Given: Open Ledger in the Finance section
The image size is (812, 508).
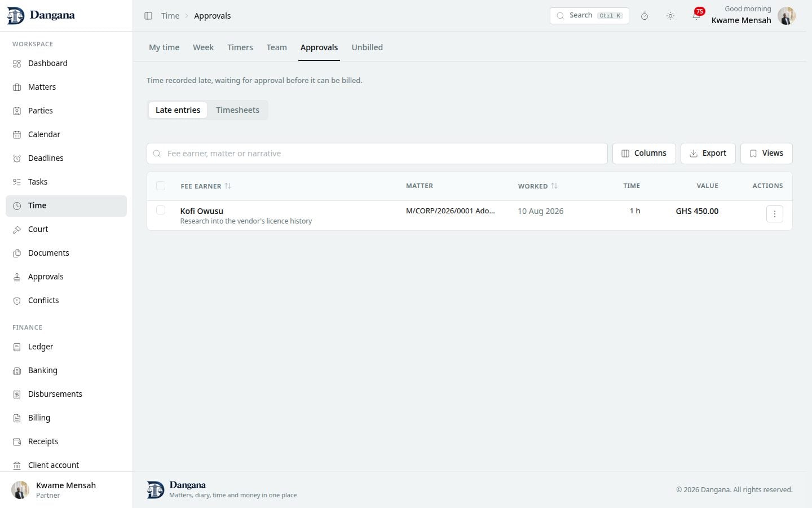Looking at the screenshot, I should tap(66, 347).
